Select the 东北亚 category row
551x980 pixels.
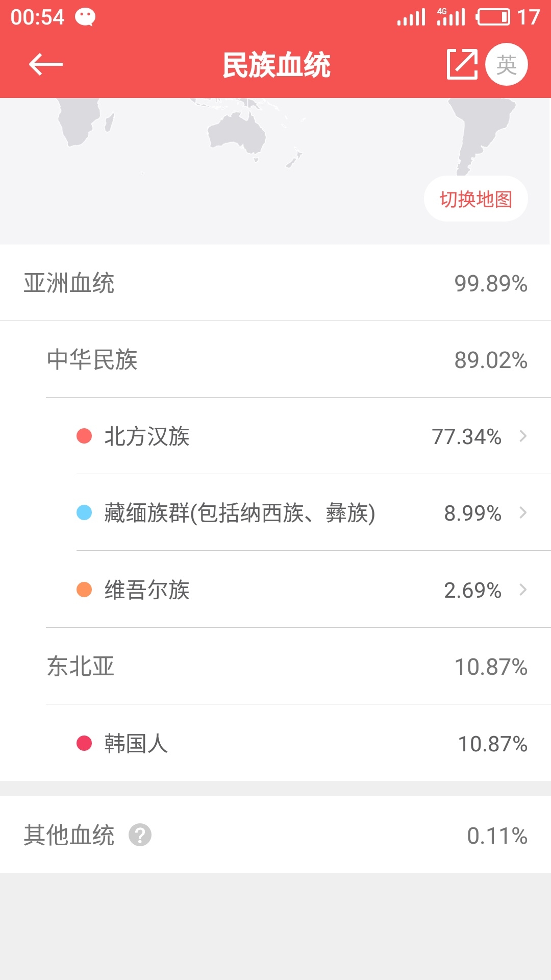(x=275, y=667)
